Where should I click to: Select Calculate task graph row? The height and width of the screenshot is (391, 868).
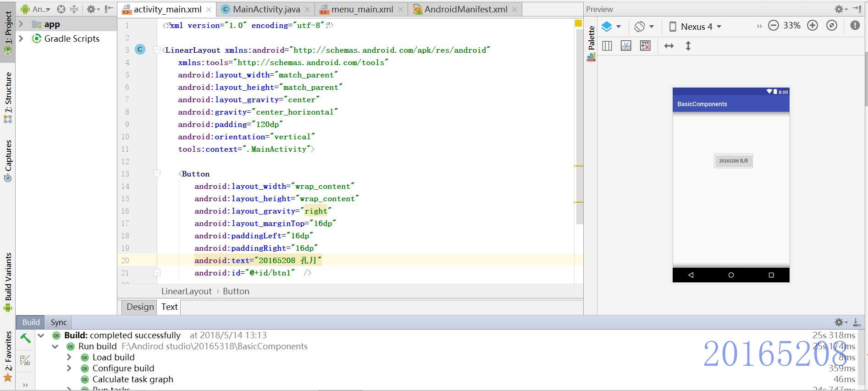point(133,379)
